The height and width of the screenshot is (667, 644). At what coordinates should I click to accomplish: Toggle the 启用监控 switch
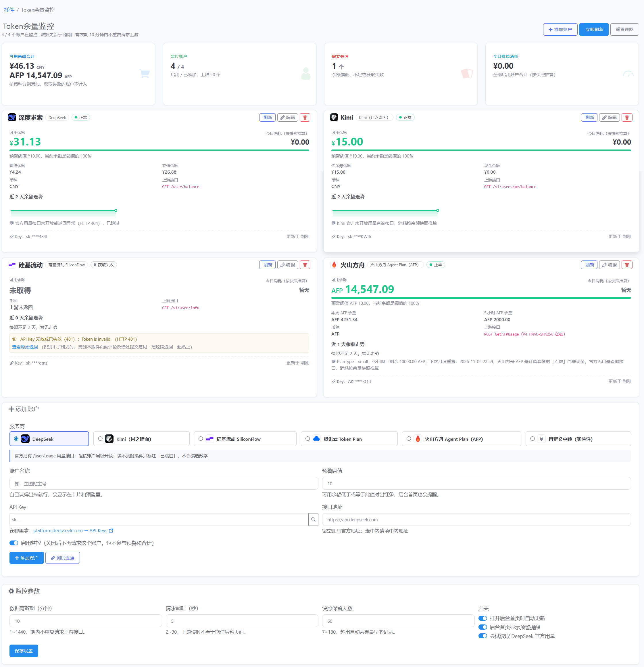pos(14,543)
